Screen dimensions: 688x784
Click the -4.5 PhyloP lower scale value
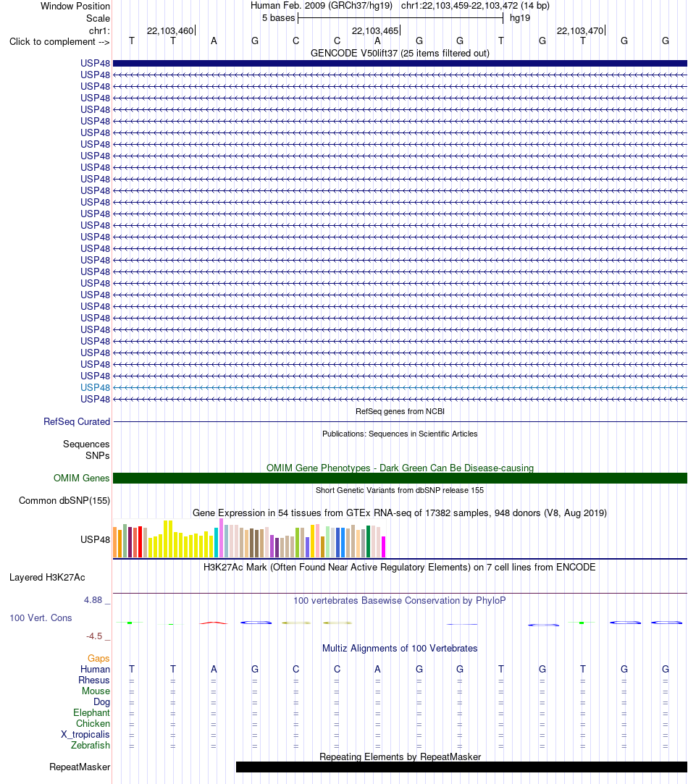click(x=94, y=636)
